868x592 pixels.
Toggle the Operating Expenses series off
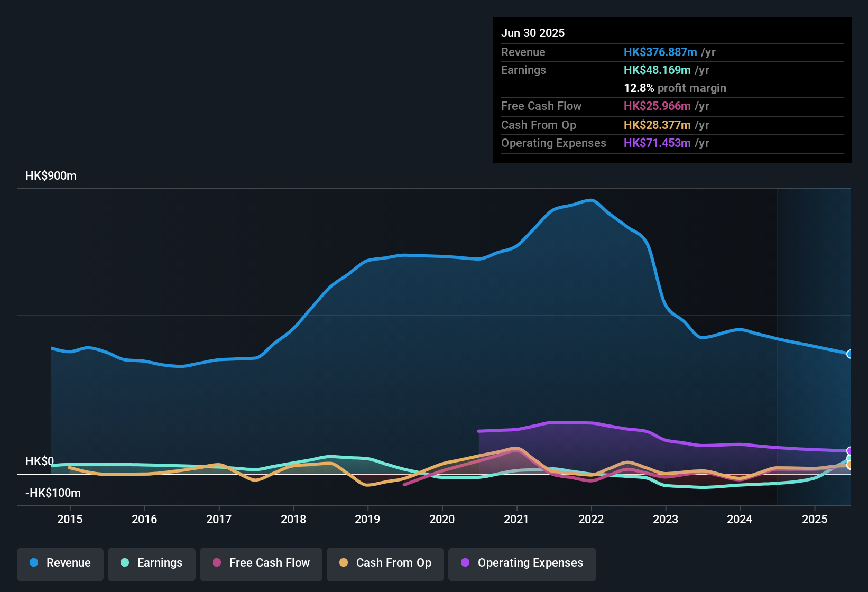(522, 563)
